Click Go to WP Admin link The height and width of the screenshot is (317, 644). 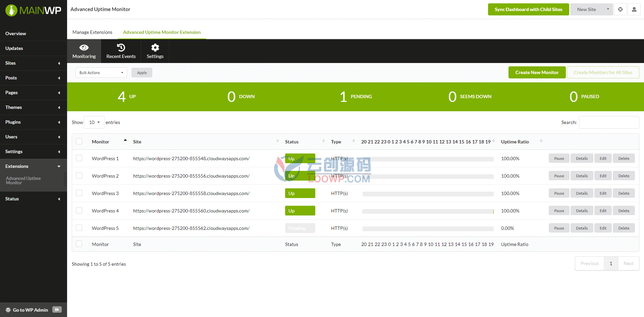(x=31, y=310)
